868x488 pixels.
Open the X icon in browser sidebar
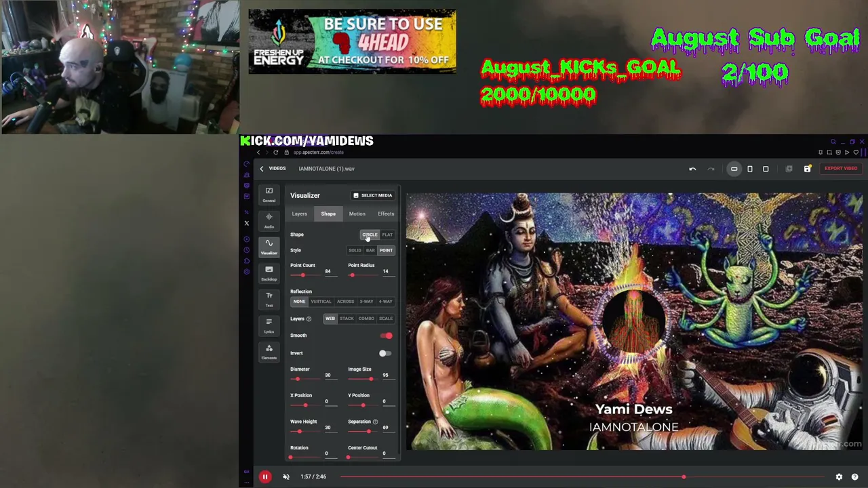[x=246, y=223]
